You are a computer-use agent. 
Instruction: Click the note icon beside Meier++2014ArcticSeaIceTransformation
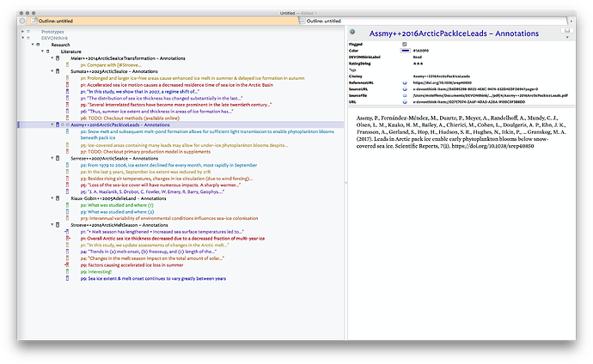click(58, 58)
